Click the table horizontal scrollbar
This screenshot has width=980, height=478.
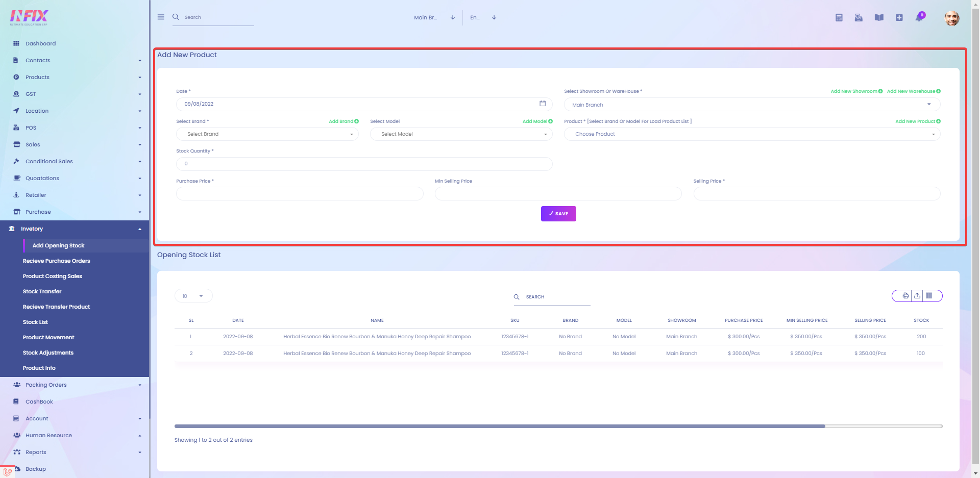coord(500,426)
